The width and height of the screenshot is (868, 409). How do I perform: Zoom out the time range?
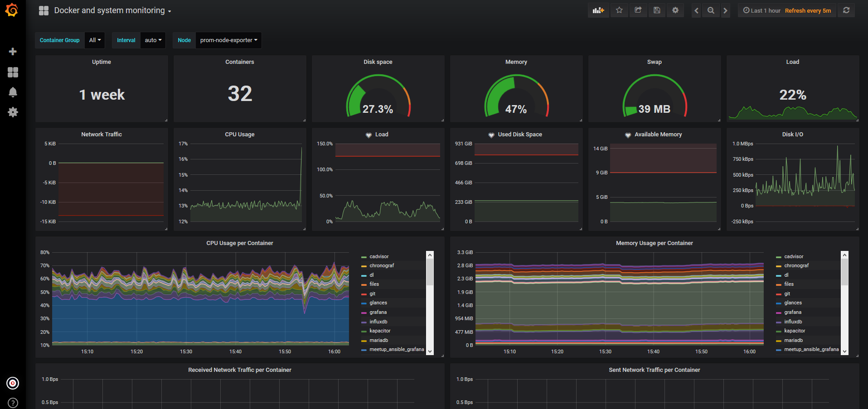711,10
